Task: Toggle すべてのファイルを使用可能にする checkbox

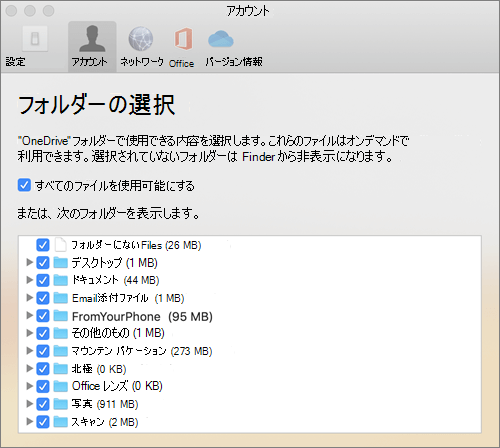Action: click(x=24, y=185)
